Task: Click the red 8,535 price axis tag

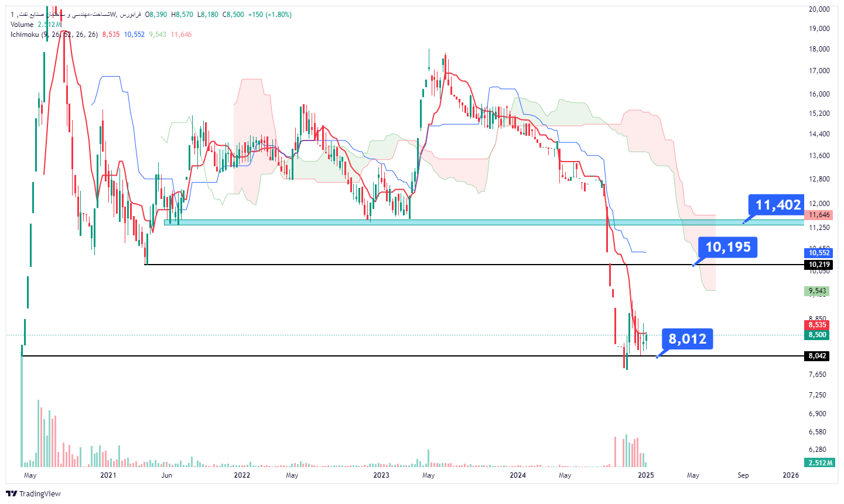Action: (x=817, y=325)
